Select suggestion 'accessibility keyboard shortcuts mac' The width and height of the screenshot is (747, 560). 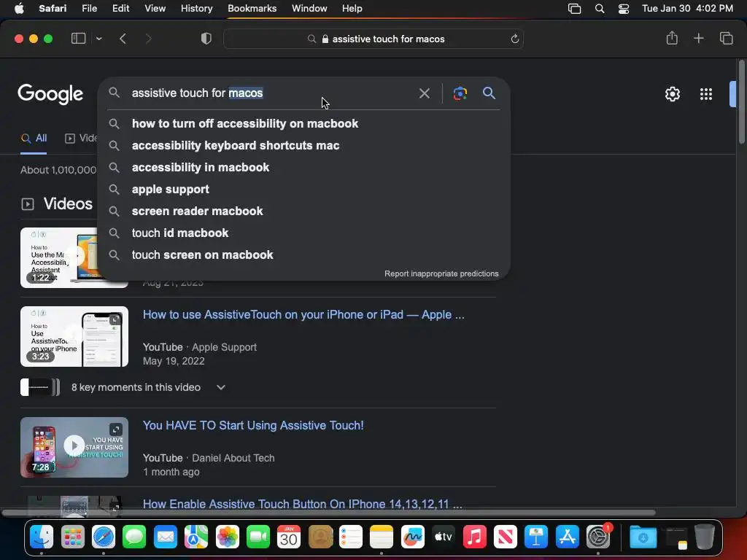coord(303,145)
